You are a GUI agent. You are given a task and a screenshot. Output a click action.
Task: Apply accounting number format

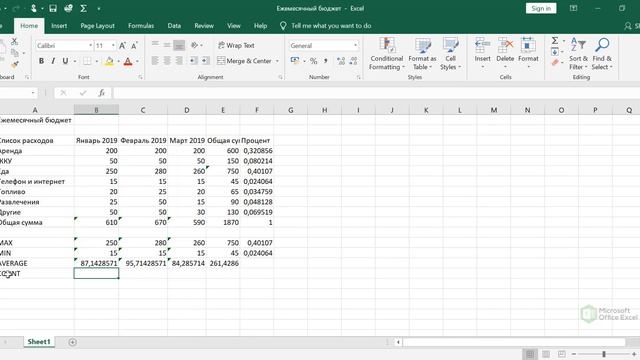point(295,61)
